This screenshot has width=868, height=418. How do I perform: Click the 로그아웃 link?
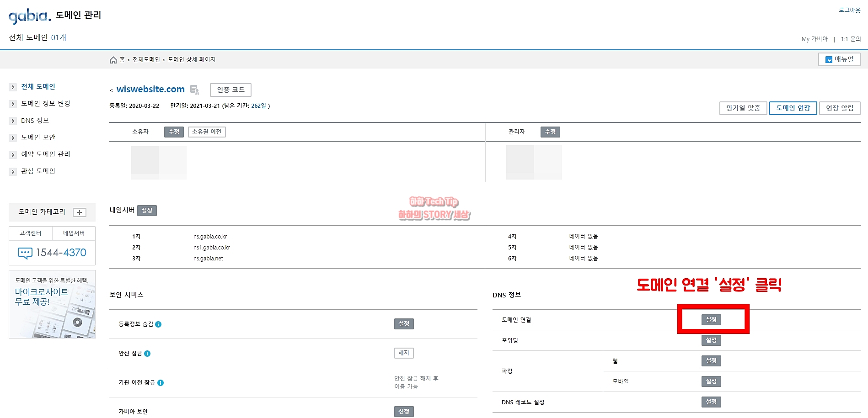coord(849,10)
